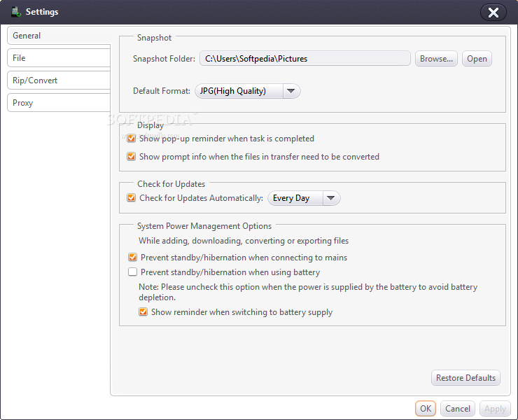
Task: Open the snapshot folder
Action: [477, 59]
